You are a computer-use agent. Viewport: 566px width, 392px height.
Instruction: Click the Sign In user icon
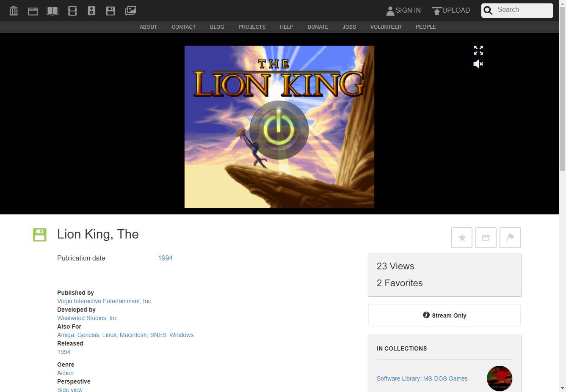pos(390,11)
